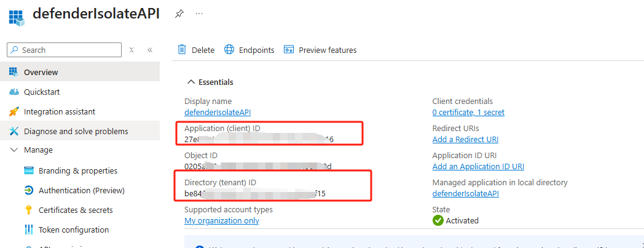Click the Overview grid icon

14,72
